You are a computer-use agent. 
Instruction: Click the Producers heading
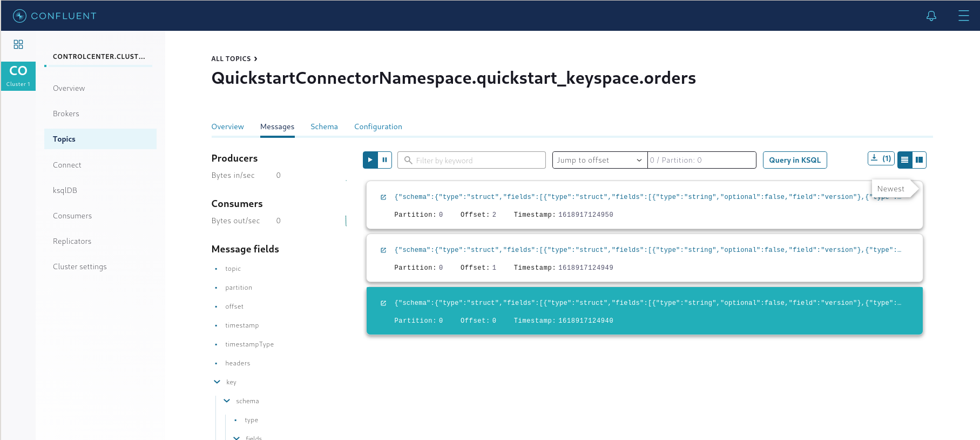[x=234, y=158]
